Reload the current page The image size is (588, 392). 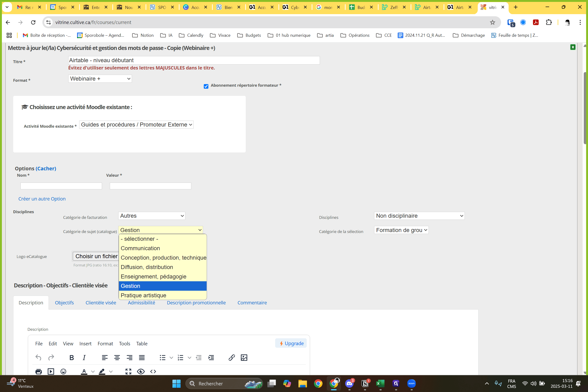coord(33,22)
